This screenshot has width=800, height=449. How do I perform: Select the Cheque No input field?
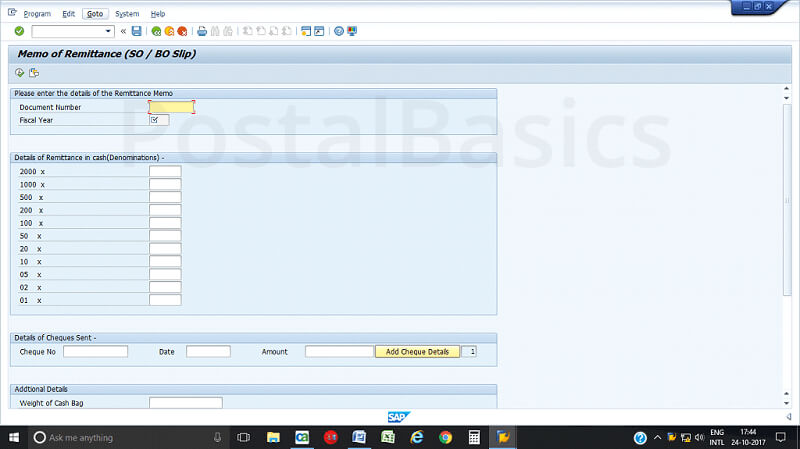click(96, 352)
